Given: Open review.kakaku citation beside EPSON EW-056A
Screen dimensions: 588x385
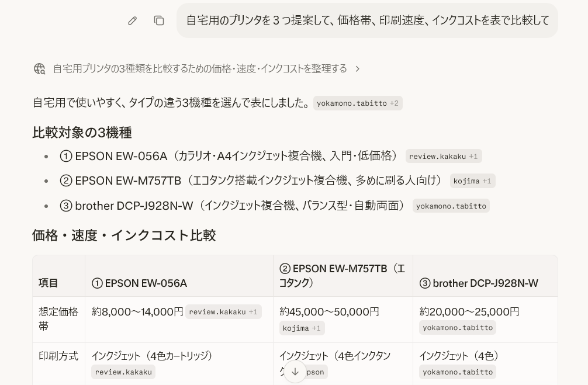Looking at the screenshot, I should tap(444, 156).
